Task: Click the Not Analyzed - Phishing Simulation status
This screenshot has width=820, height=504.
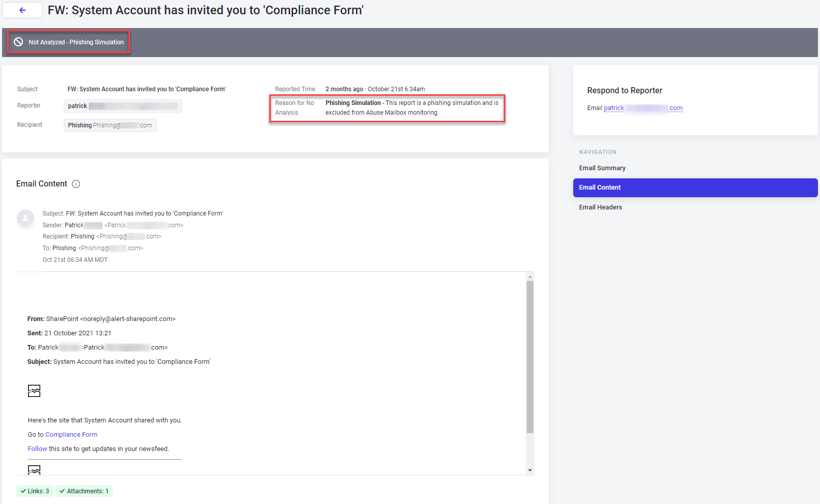Action: pyautogui.click(x=69, y=42)
